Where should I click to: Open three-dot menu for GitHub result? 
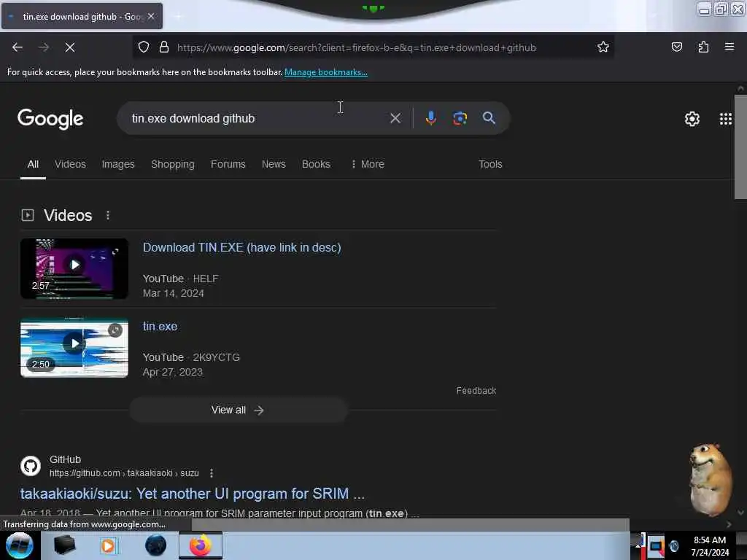(212, 472)
